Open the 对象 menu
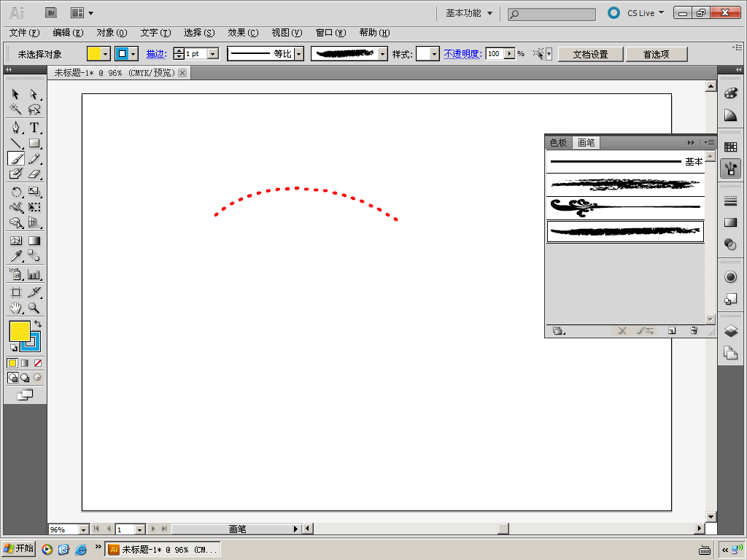Image resolution: width=747 pixels, height=560 pixels. point(112,32)
